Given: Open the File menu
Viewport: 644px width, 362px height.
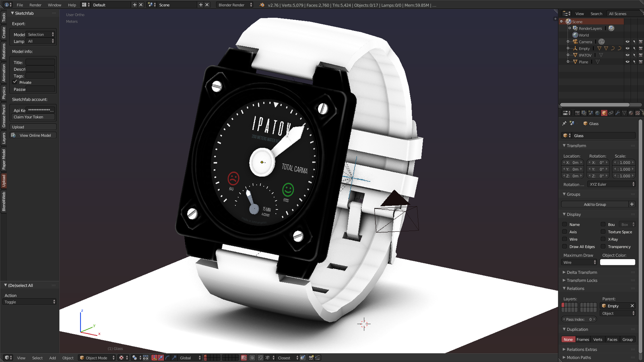Looking at the screenshot, I should 20,5.
